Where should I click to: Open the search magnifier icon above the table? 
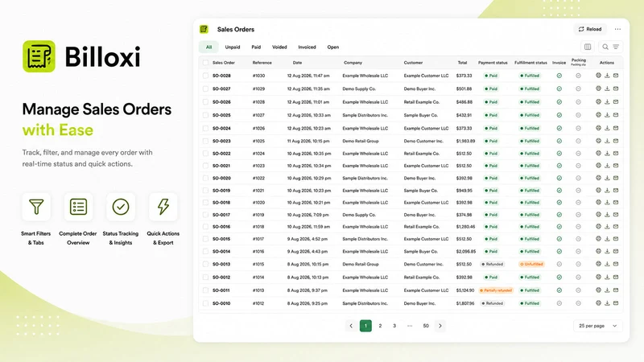tap(605, 47)
